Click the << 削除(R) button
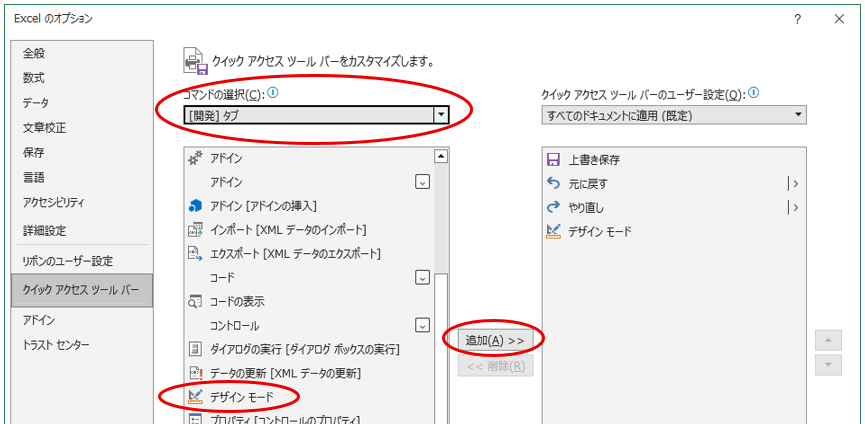 (x=495, y=366)
